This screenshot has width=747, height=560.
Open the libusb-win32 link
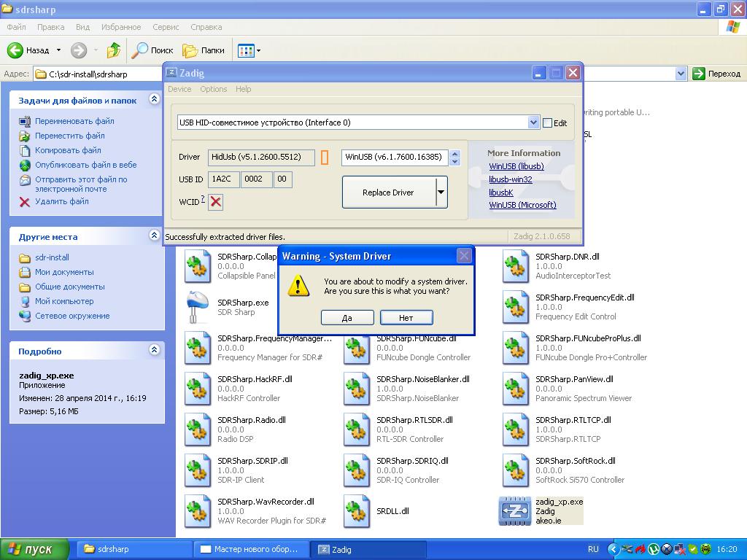(510, 179)
